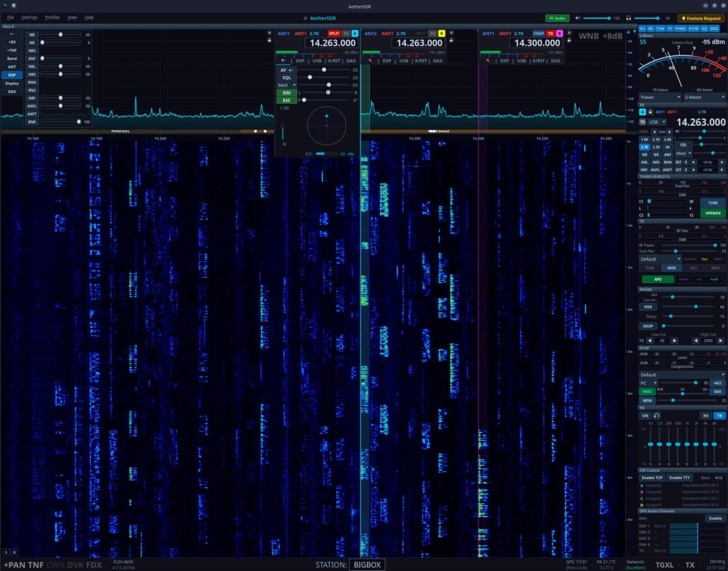Click Enable TCP in CAT Control
This screenshot has width=728, height=571.
[653, 478]
